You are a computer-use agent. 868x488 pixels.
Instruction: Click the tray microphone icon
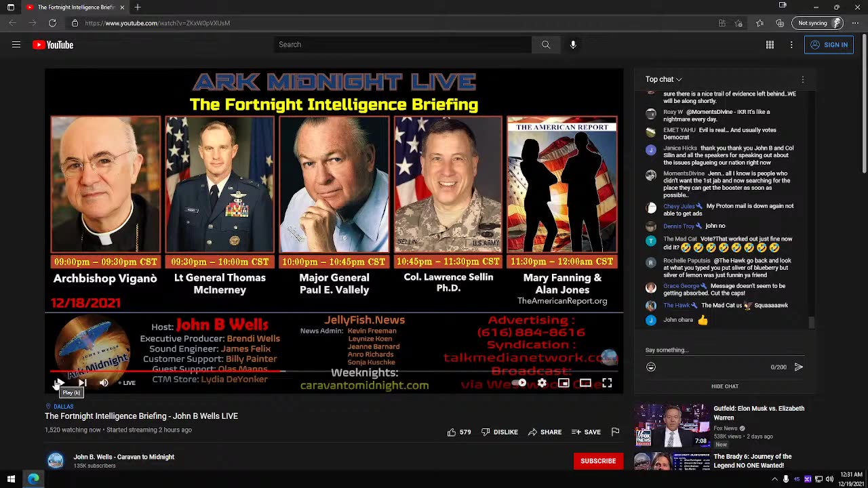(786, 479)
